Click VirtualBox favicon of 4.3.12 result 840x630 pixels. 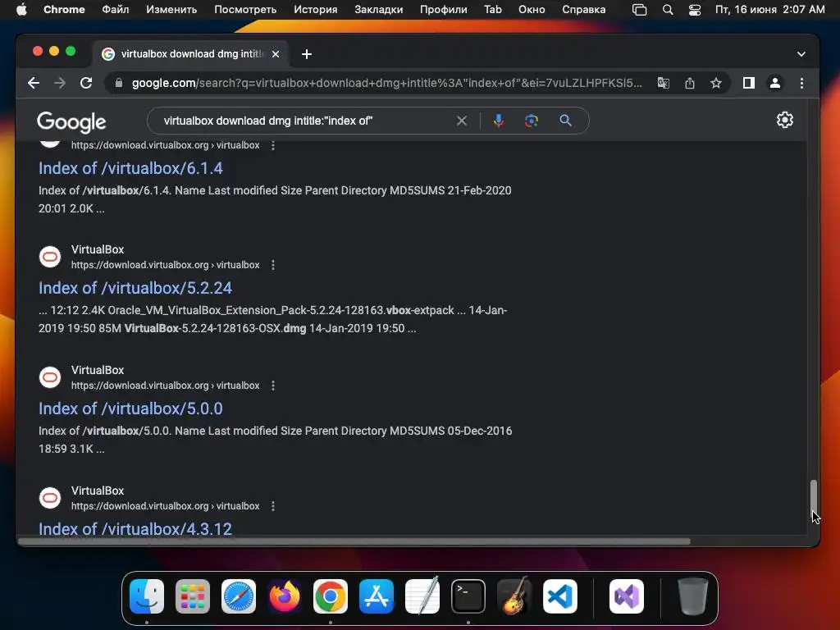(x=50, y=498)
